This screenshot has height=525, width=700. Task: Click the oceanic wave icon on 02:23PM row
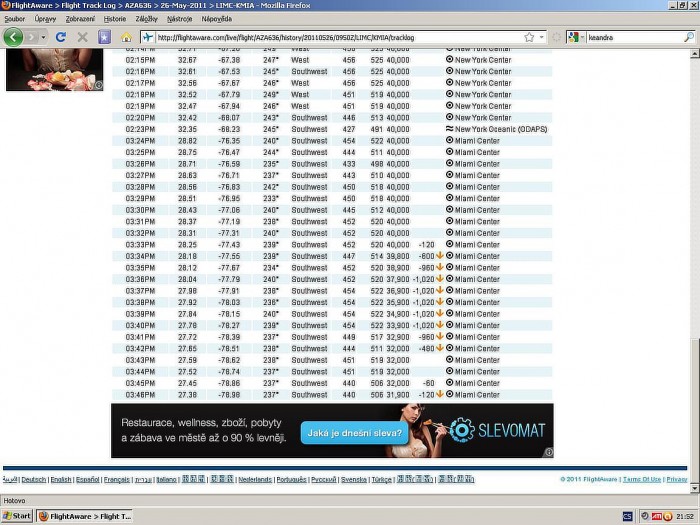pyautogui.click(x=450, y=129)
